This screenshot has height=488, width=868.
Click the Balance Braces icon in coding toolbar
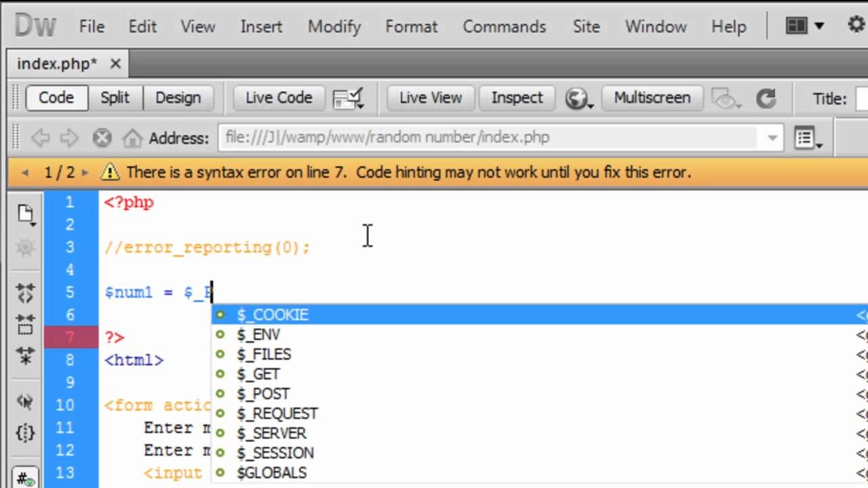[x=25, y=431]
